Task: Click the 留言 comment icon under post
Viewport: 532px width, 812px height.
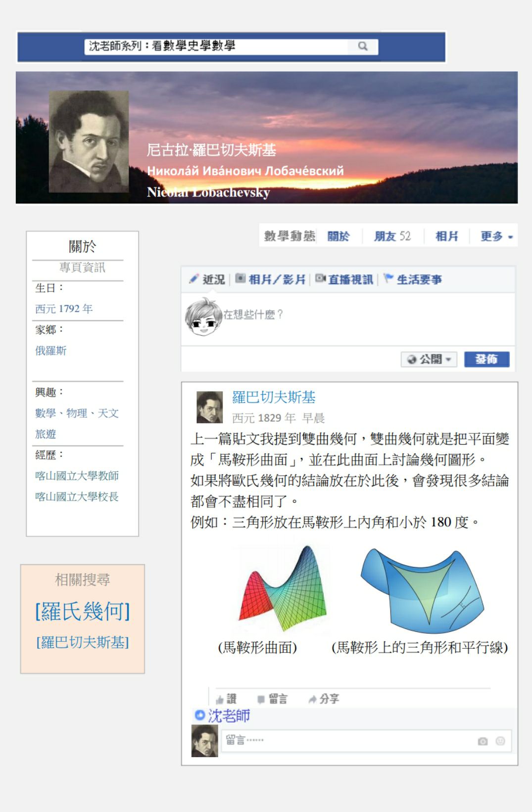Action: tap(261, 699)
